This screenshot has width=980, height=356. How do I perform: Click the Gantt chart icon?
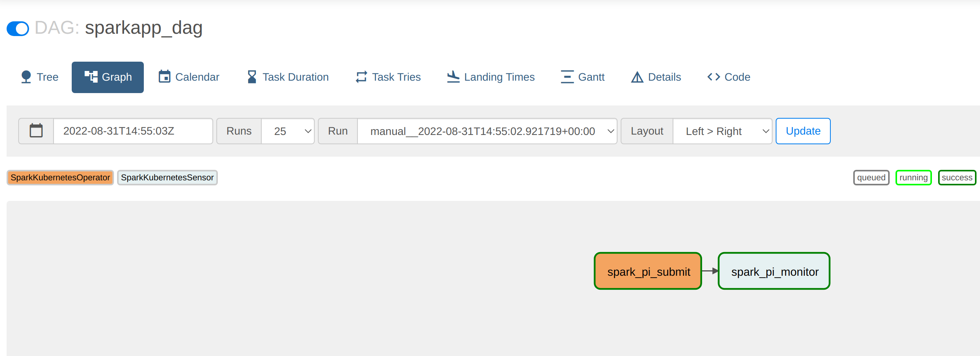click(x=567, y=77)
